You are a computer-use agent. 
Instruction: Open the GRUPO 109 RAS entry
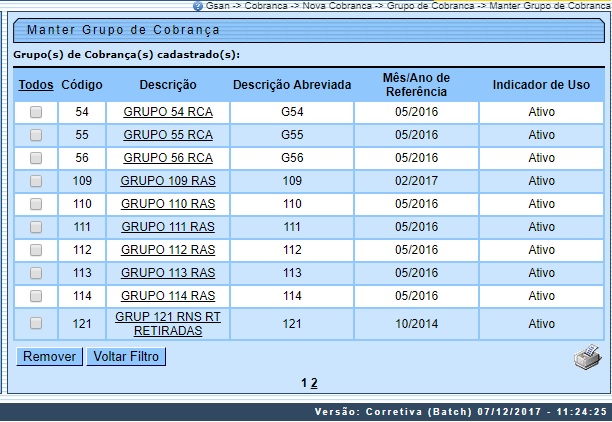[168, 181]
